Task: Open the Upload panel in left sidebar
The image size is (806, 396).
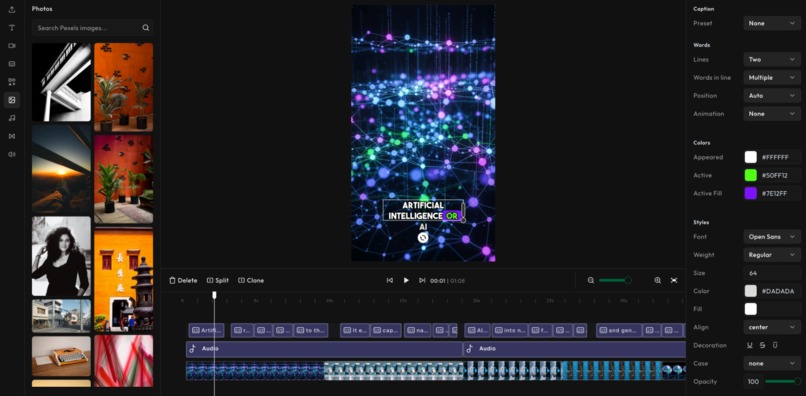Action: 12,10
